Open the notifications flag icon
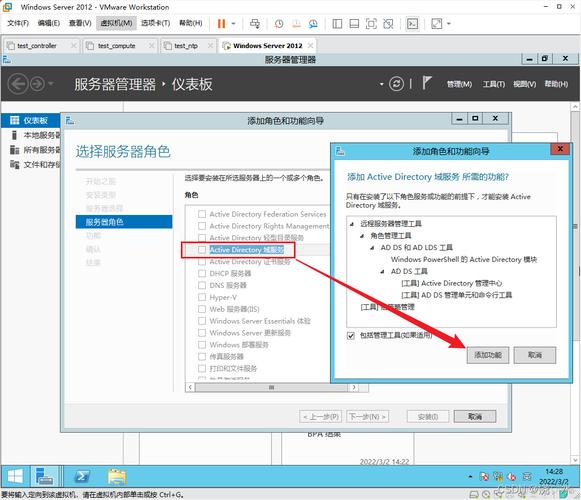Screen dimensions: 581x500 point(427,83)
